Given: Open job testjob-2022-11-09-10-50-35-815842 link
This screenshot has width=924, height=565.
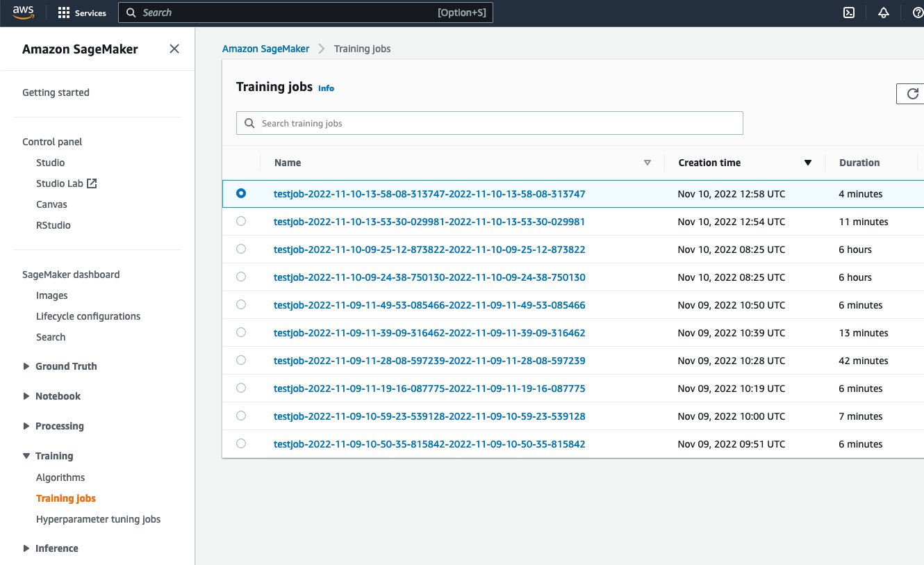Looking at the screenshot, I should point(429,444).
